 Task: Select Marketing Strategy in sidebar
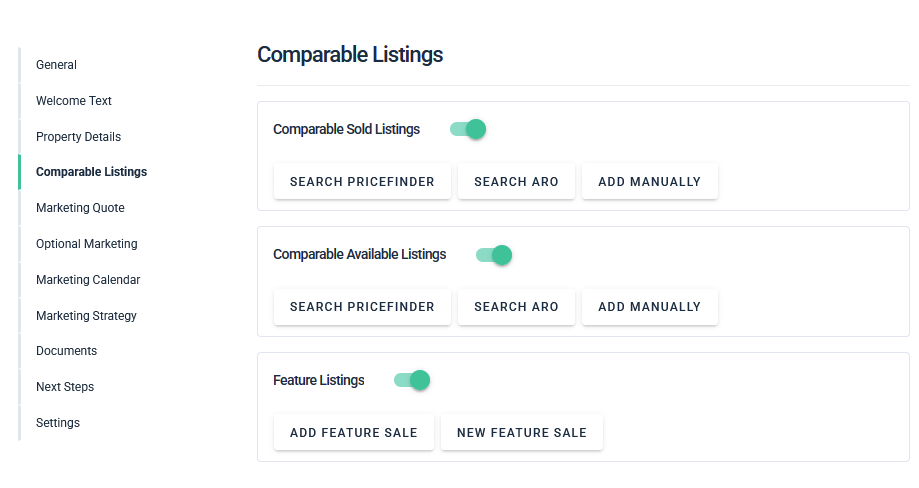point(86,316)
